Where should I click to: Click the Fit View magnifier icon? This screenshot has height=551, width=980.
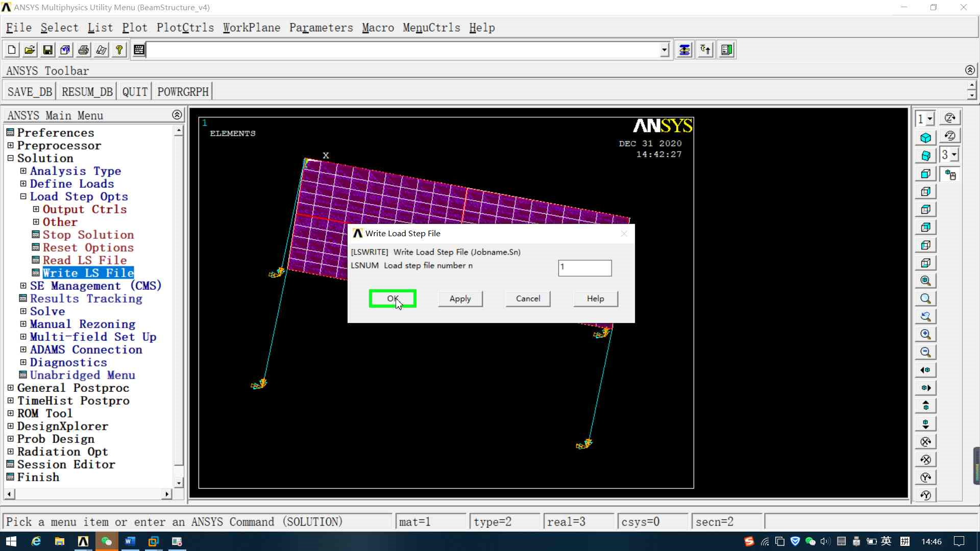coord(925,281)
